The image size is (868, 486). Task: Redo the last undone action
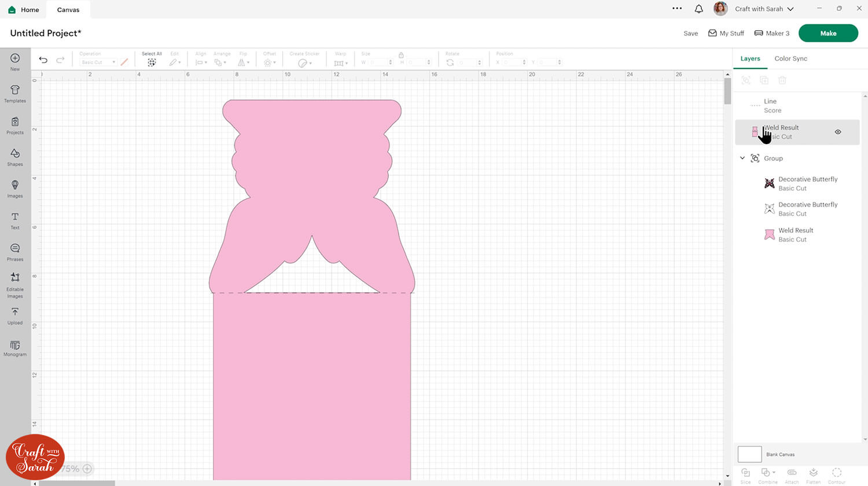point(60,60)
